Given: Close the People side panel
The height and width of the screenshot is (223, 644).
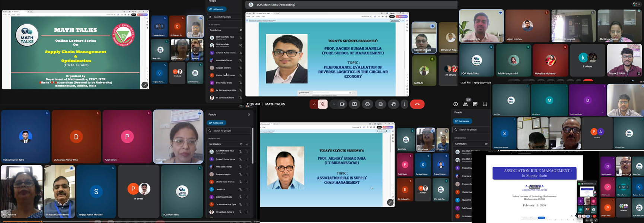Looking at the screenshot, I should click(249, 114).
